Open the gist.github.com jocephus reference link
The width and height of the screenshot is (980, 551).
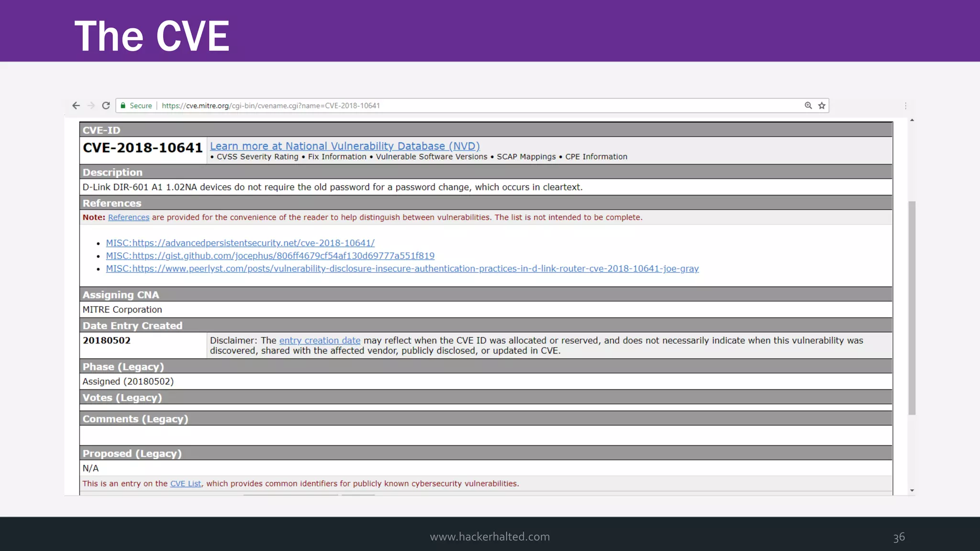270,256
